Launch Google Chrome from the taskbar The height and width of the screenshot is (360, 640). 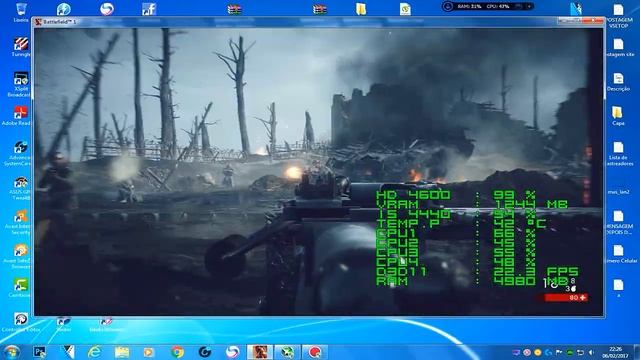coord(177,352)
